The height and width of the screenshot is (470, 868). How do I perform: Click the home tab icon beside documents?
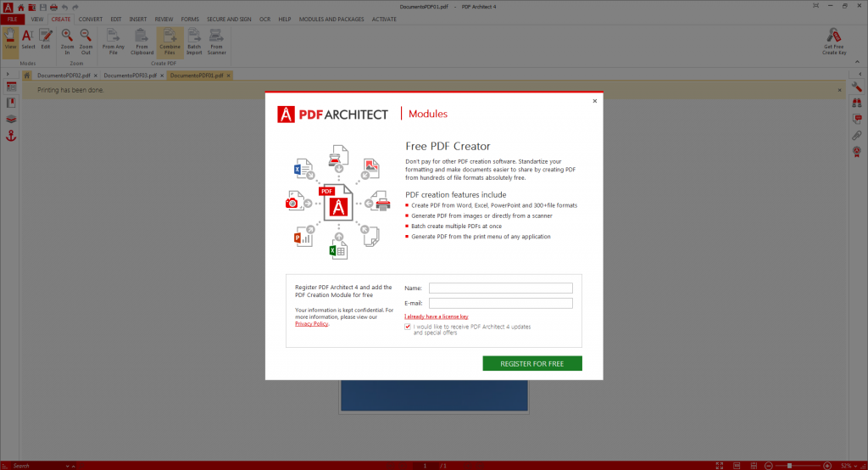26,76
